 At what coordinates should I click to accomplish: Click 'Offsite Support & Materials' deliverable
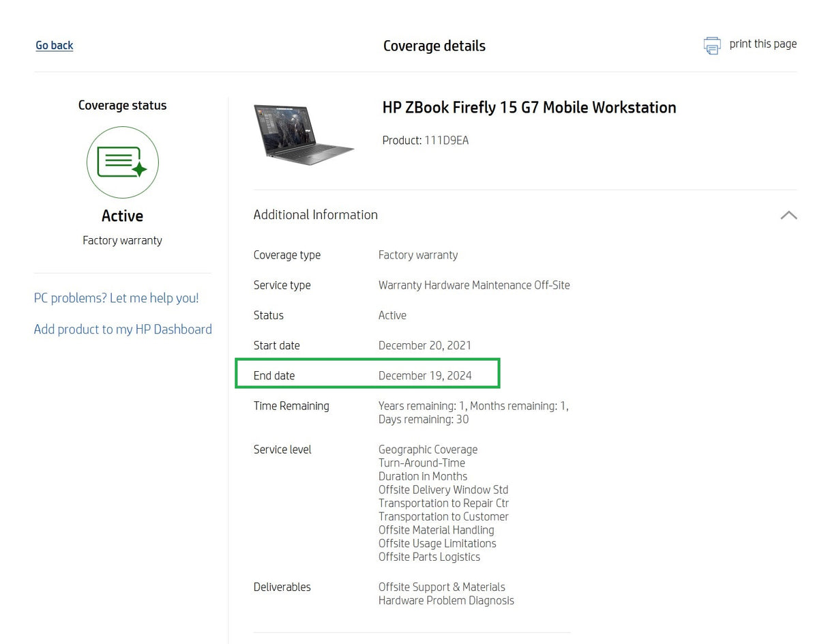442,587
